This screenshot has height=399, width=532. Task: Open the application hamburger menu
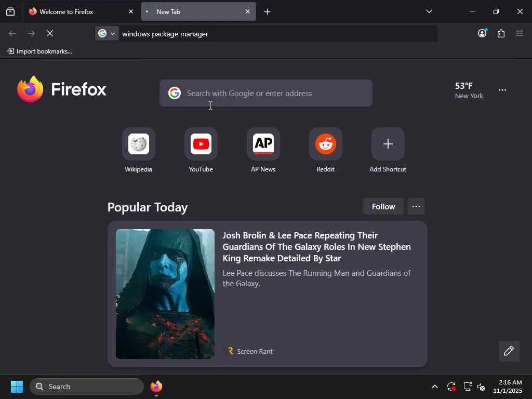coord(520,33)
